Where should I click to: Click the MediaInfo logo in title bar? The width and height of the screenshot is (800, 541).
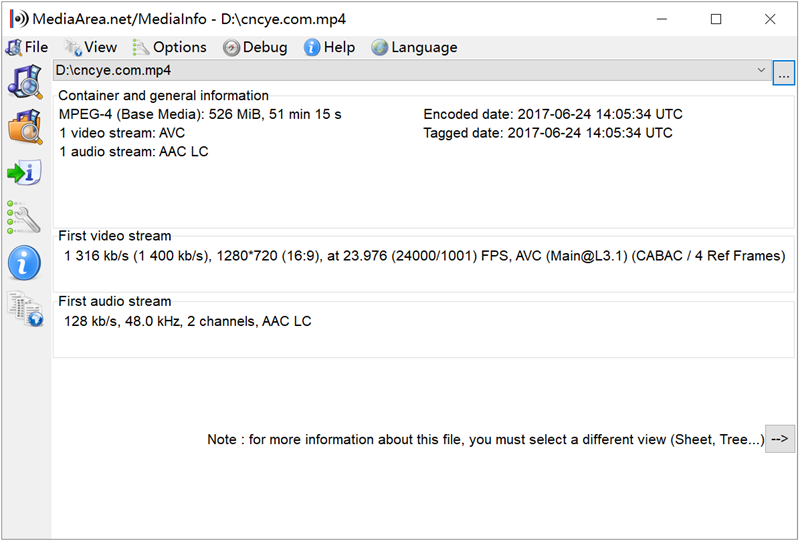pyautogui.click(x=18, y=19)
